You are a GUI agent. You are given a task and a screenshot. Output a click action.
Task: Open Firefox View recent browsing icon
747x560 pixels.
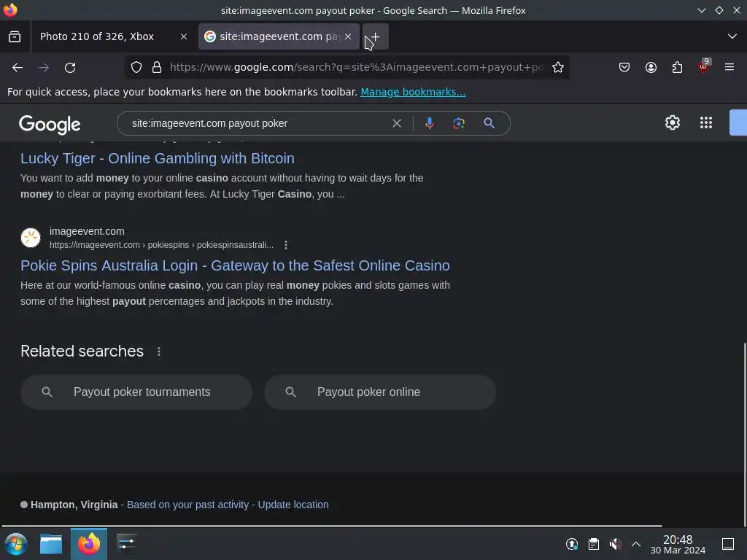click(x=15, y=36)
